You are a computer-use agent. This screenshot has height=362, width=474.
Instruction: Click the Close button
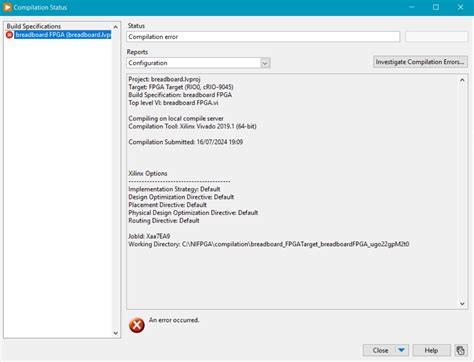380,350
